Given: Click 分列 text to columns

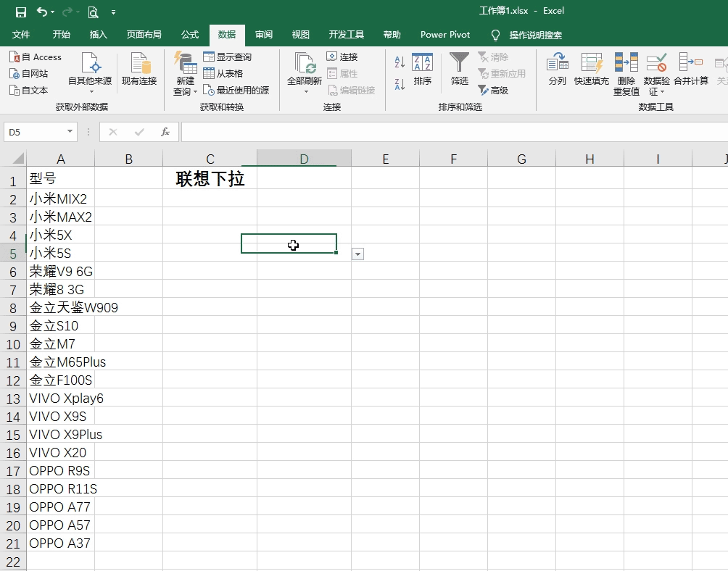Looking at the screenshot, I should [557, 69].
